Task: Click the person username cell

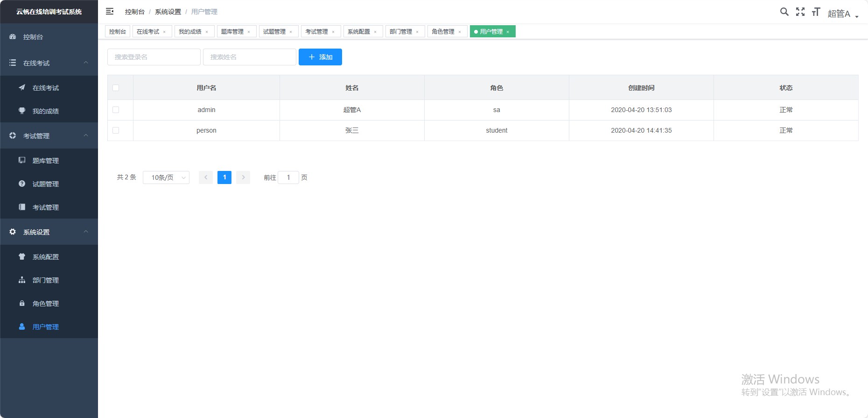Action: click(206, 130)
